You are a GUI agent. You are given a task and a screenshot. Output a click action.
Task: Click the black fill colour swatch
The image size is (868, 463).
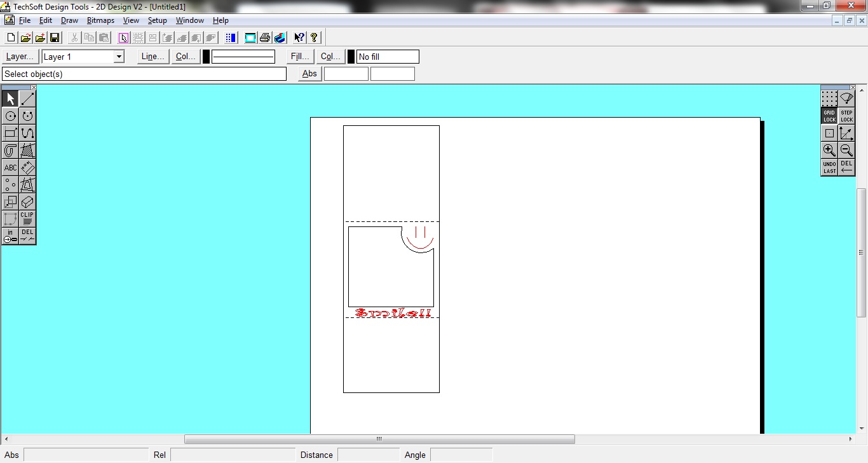pyautogui.click(x=351, y=57)
